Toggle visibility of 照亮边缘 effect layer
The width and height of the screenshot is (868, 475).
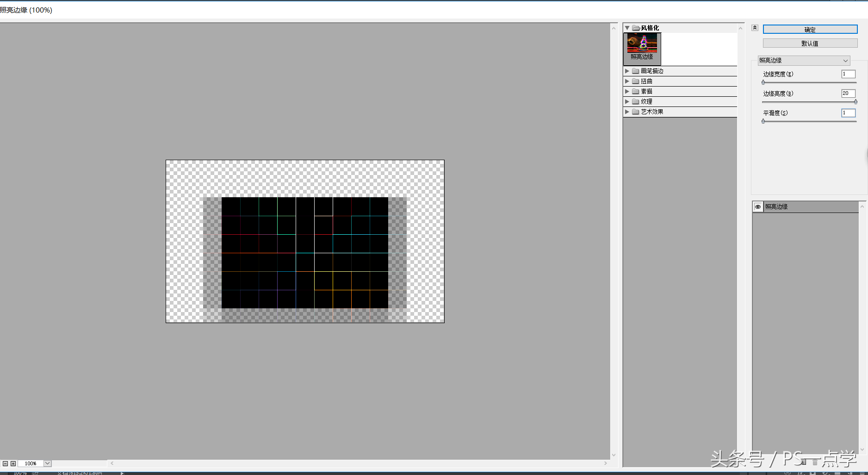point(758,206)
